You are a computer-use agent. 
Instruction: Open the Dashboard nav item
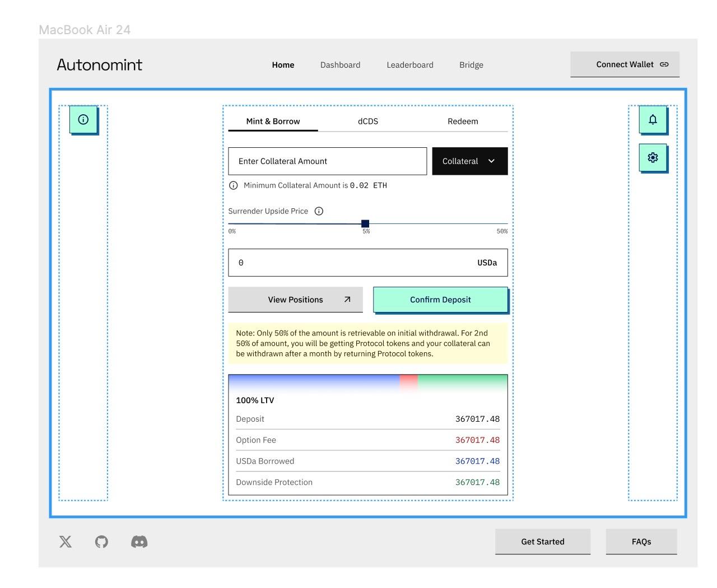coord(340,65)
